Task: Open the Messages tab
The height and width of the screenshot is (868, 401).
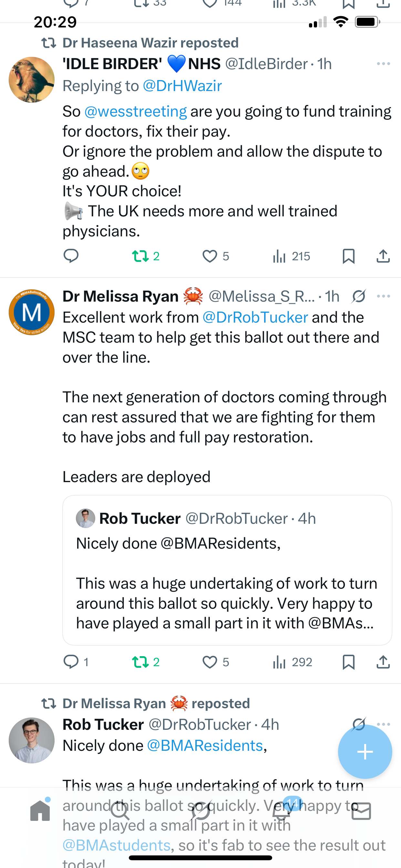Action: pos(361,811)
